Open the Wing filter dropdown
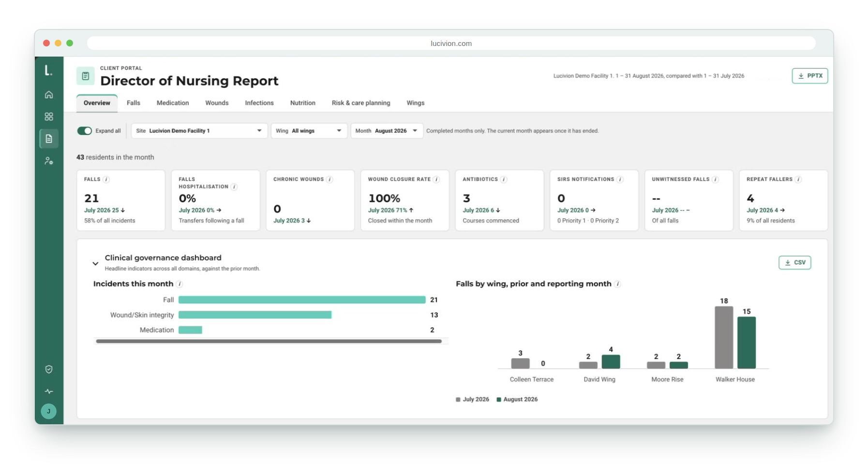Image resolution: width=868 pixels, height=464 pixels. click(309, 131)
